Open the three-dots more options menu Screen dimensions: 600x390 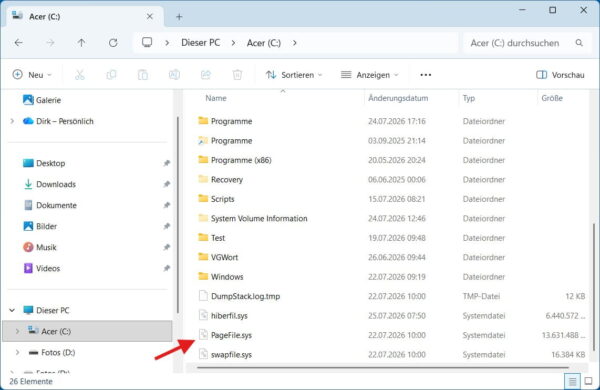[x=426, y=75]
